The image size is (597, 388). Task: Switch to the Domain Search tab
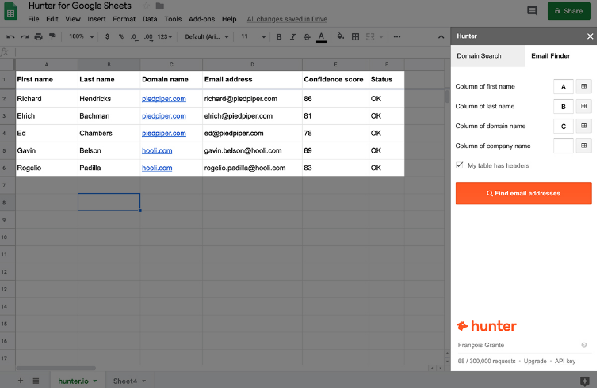click(x=488, y=56)
